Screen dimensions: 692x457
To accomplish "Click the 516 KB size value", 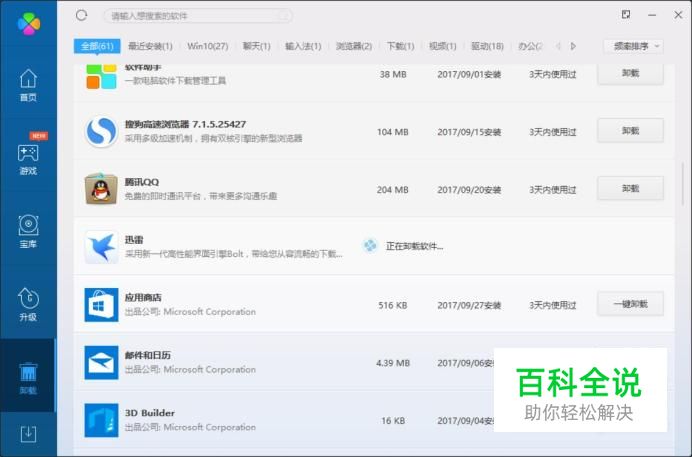I will [392, 305].
